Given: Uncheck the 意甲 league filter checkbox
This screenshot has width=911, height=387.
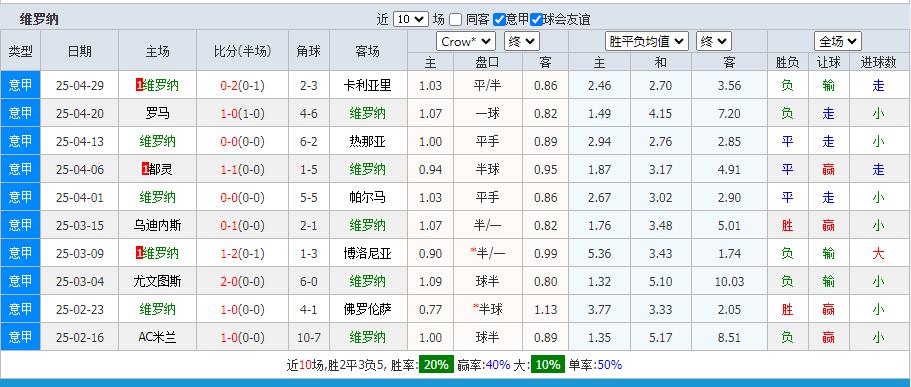Looking at the screenshot, I should tap(499, 19).
